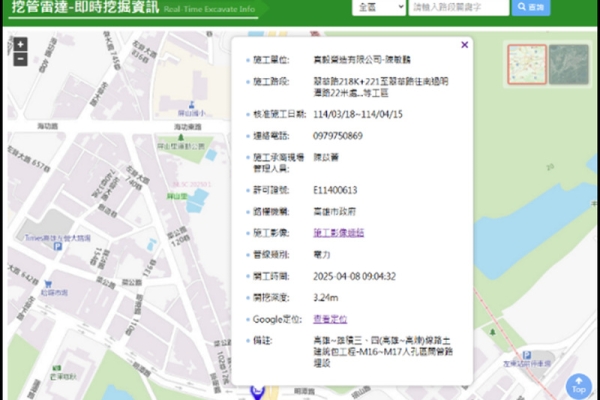Viewport: 600px width, 400px height.
Task: Select the date range 114/03/18~114/04/15
Action: tap(358, 114)
